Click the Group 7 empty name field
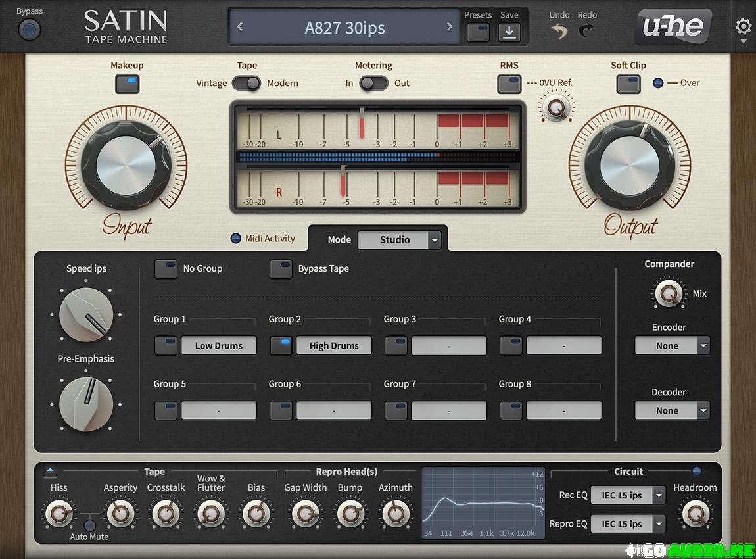The height and width of the screenshot is (559, 756). tap(449, 410)
